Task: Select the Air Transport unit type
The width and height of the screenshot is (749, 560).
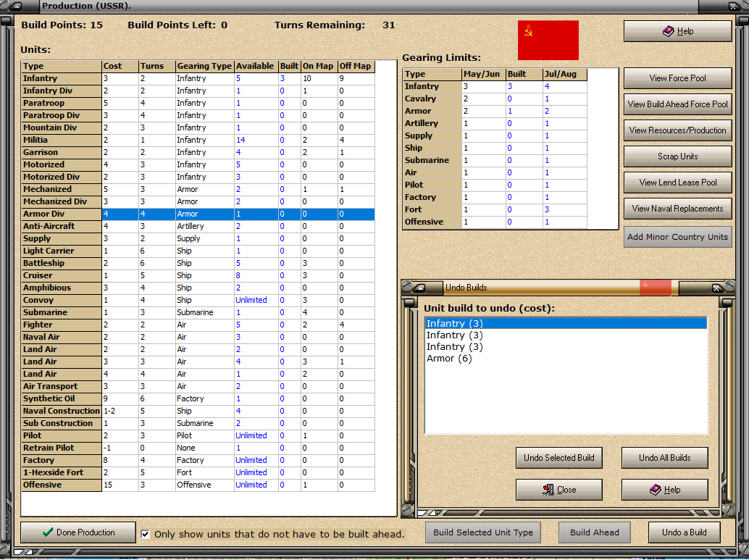Action: click(x=198, y=387)
